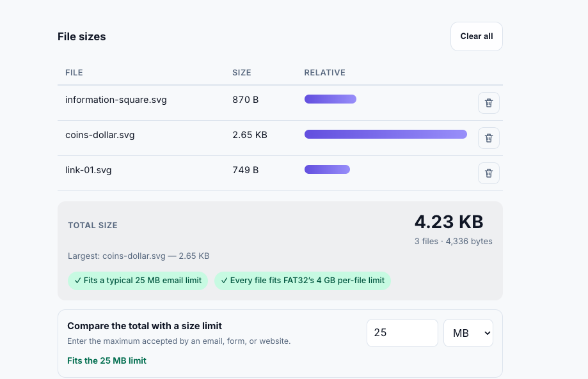
Task: Remove coins-dollar.svg using its trash icon
Action: click(x=489, y=138)
